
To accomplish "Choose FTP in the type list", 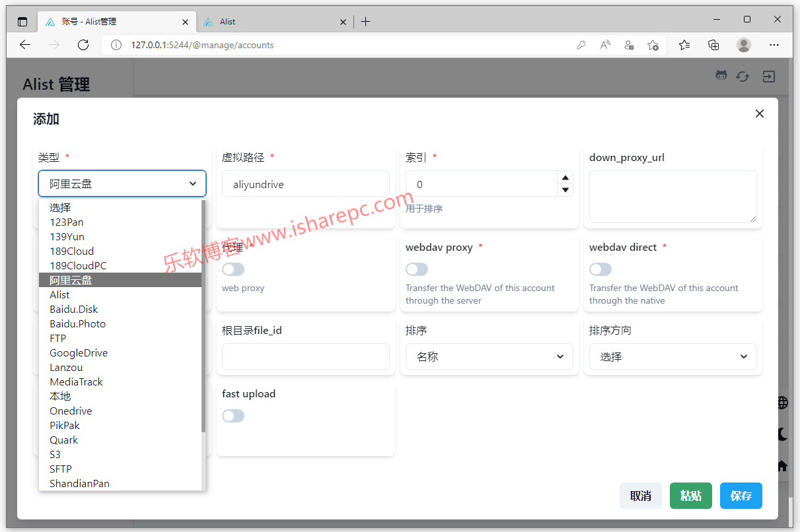I will (120, 338).
